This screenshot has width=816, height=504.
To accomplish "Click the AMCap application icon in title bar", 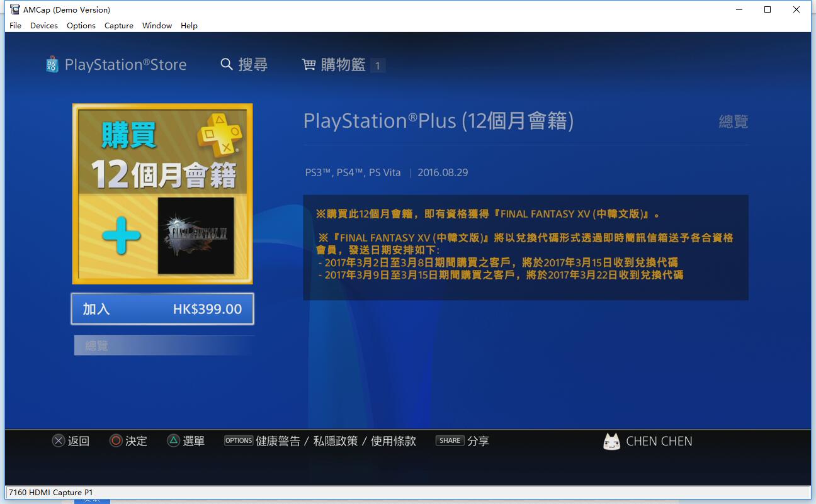I will tap(15, 9).
